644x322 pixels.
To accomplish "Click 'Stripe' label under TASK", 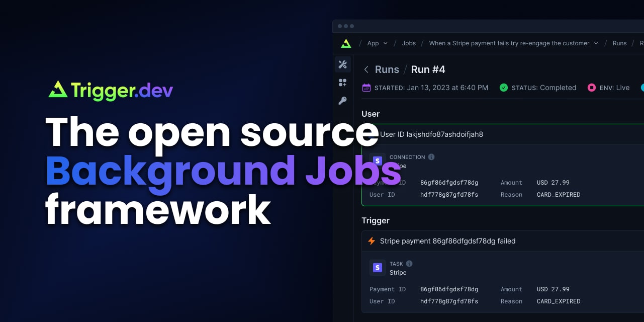I will (x=398, y=273).
